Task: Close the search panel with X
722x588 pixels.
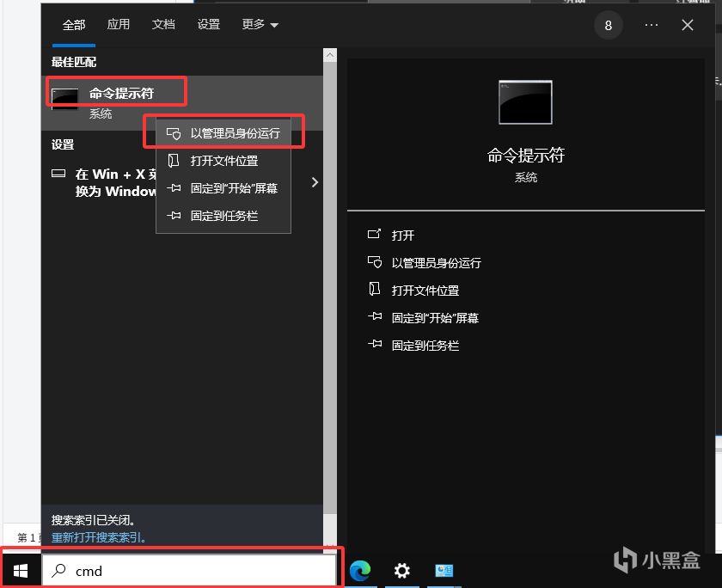Action: pos(687,25)
